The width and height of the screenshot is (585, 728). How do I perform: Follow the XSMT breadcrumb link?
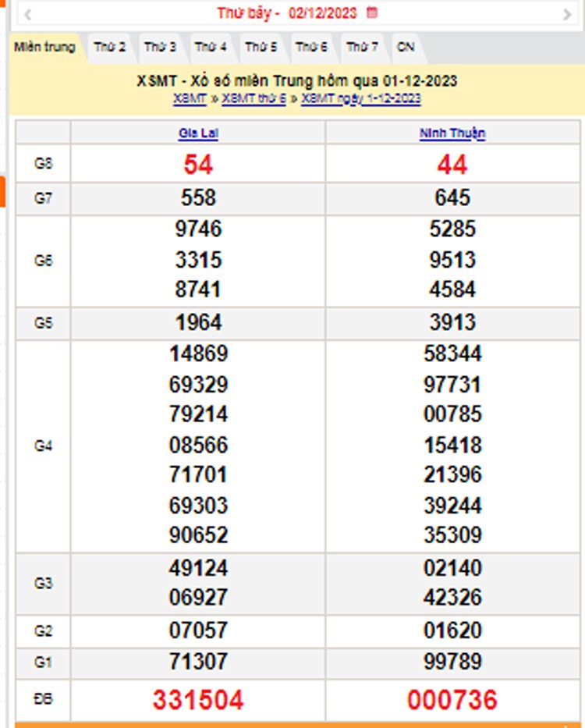(x=190, y=98)
